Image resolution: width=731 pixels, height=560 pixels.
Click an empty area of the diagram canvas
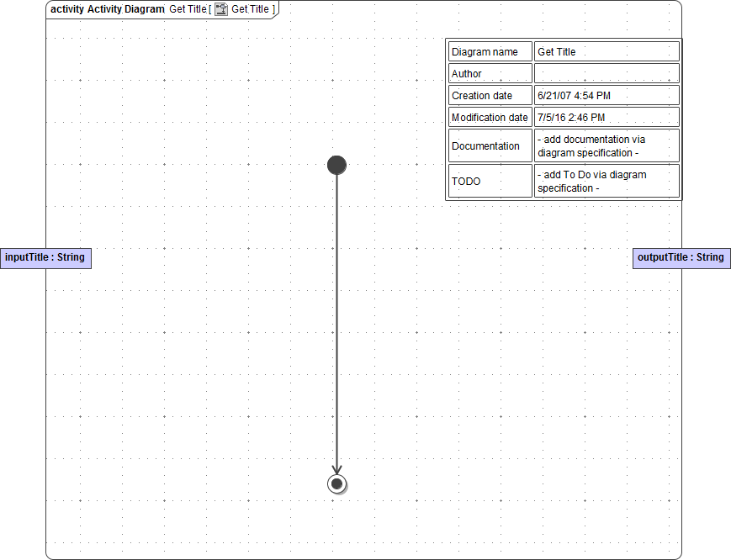tap(168, 378)
